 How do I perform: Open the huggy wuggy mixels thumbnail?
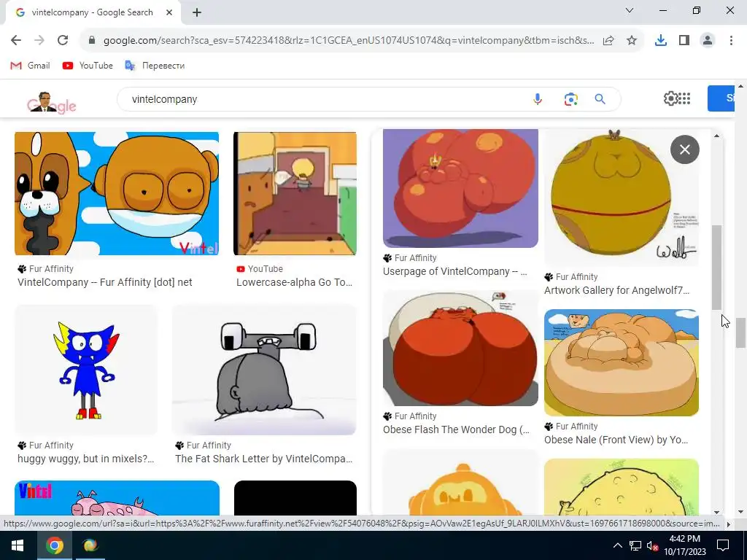pyautogui.click(x=86, y=370)
